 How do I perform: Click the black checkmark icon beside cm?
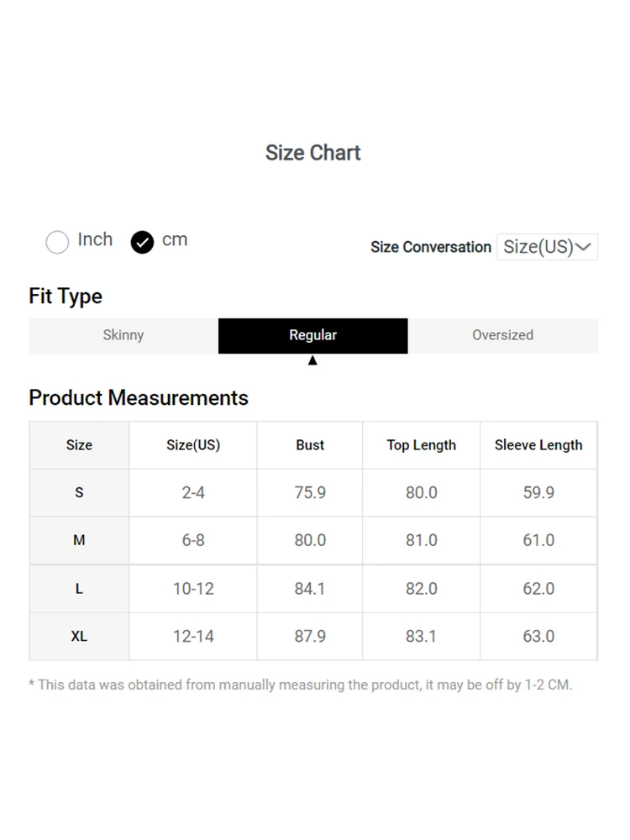(x=142, y=242)
